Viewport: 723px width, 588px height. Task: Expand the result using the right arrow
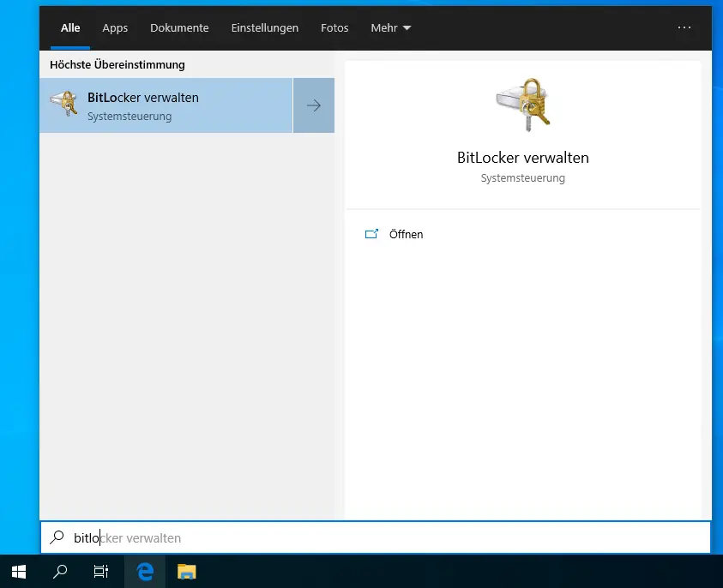pos(314,105)
